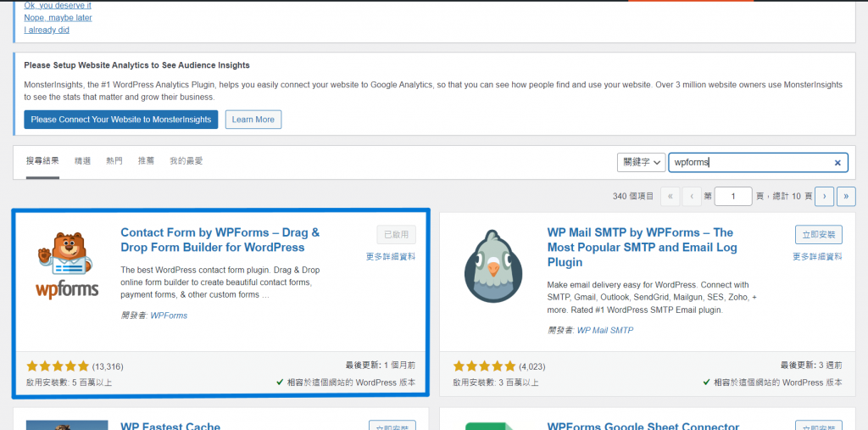868x430 pixels.
Task: Click the disabled first page arrow
Action: click(x=670, y=196)
